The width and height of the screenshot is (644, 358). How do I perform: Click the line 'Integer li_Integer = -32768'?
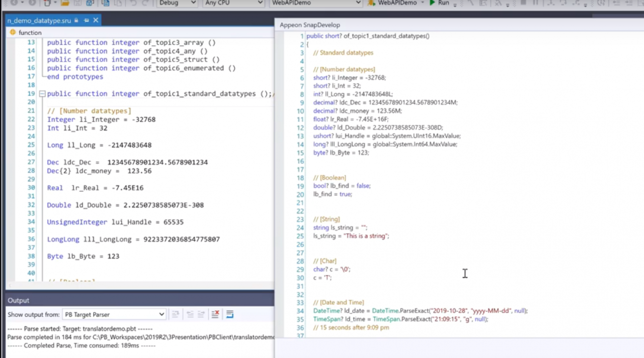pos(101,119)
